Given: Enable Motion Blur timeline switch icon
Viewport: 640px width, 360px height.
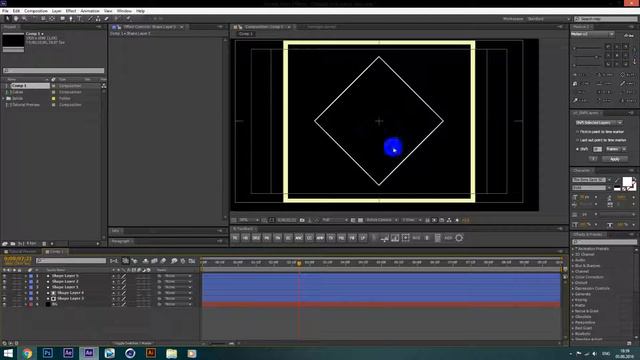Looking at the screenshot, I should pos(163,261).
